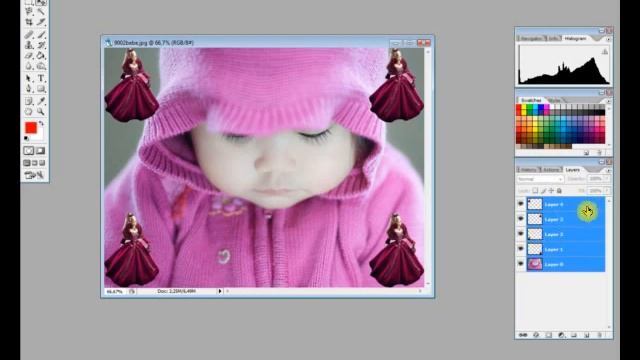Select the Healing Brush tool
This screenshot has height=360, width=640.
[29, 34]
